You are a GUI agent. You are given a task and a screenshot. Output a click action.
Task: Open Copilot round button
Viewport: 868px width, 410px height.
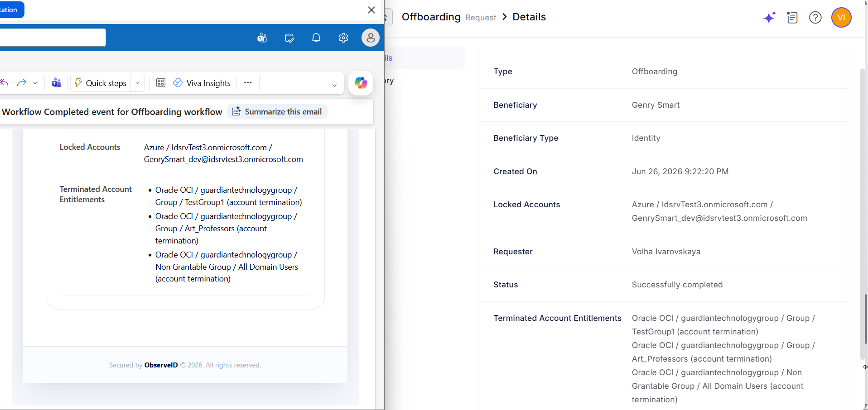tap(361, 83)
